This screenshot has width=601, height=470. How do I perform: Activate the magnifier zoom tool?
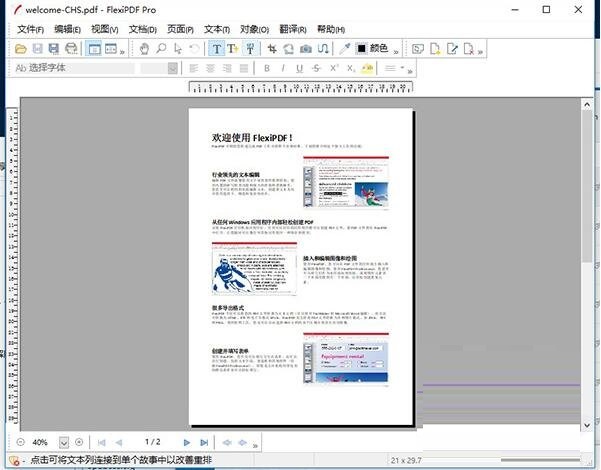(161, 48)
